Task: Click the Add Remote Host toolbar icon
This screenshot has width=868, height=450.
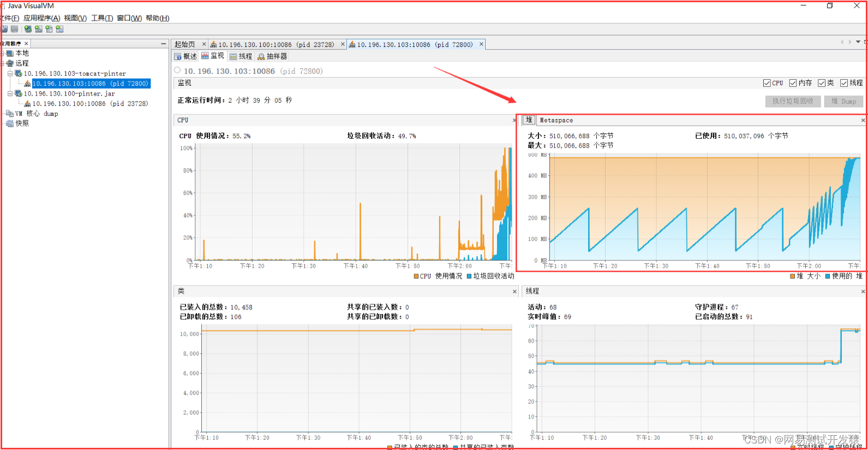Action: click(28, 29)
